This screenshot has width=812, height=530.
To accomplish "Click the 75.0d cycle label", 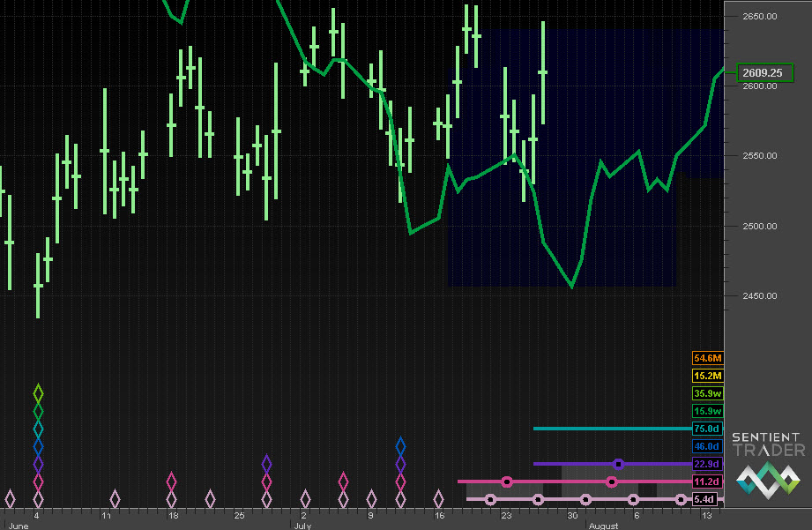I will (x=708, y=429).
